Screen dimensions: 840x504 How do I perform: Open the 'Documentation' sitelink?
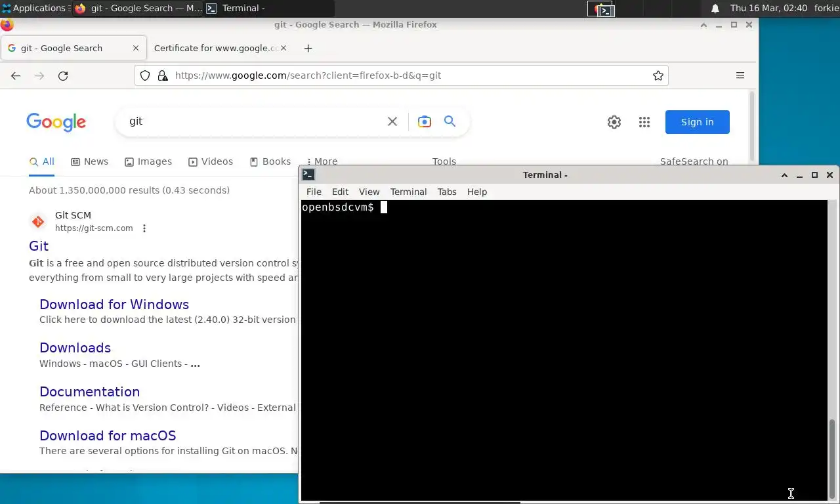89,392
